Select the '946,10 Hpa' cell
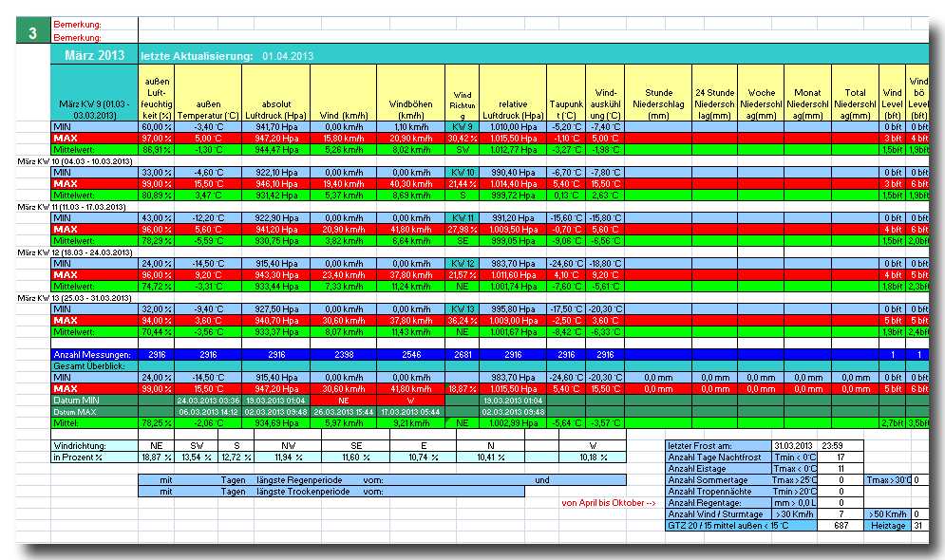Image resolution: width=945 pixels, height=560 pixels. pyautogui.click(x=276, y=184)
